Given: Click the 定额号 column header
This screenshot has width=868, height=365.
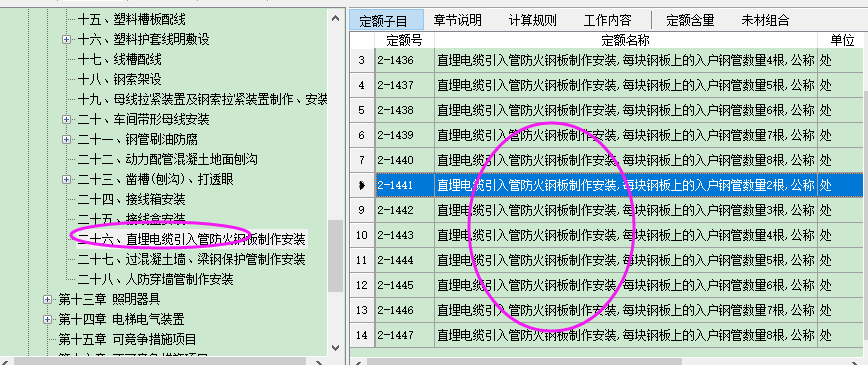Looking at the screenshot, I should [405, 40].
